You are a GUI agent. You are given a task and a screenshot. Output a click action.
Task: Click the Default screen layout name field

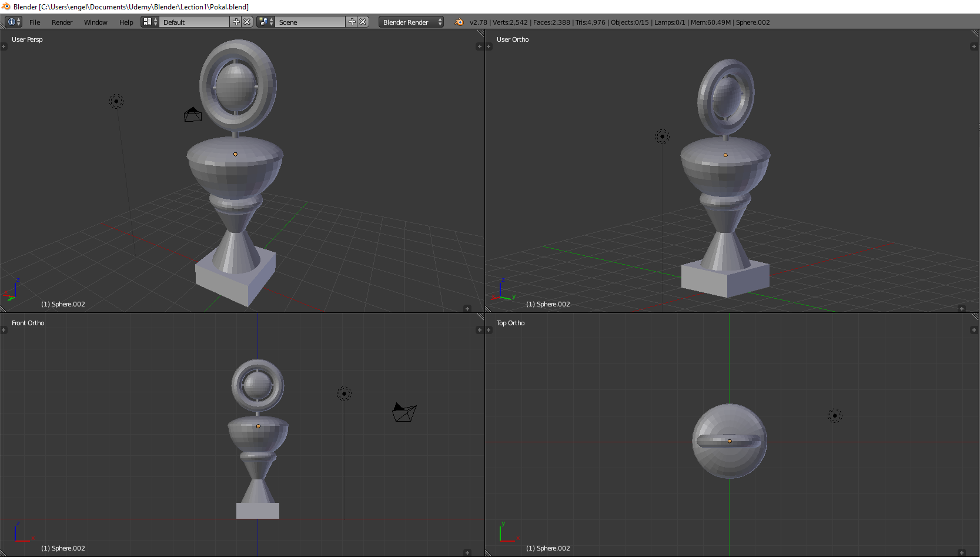(194, 22)
